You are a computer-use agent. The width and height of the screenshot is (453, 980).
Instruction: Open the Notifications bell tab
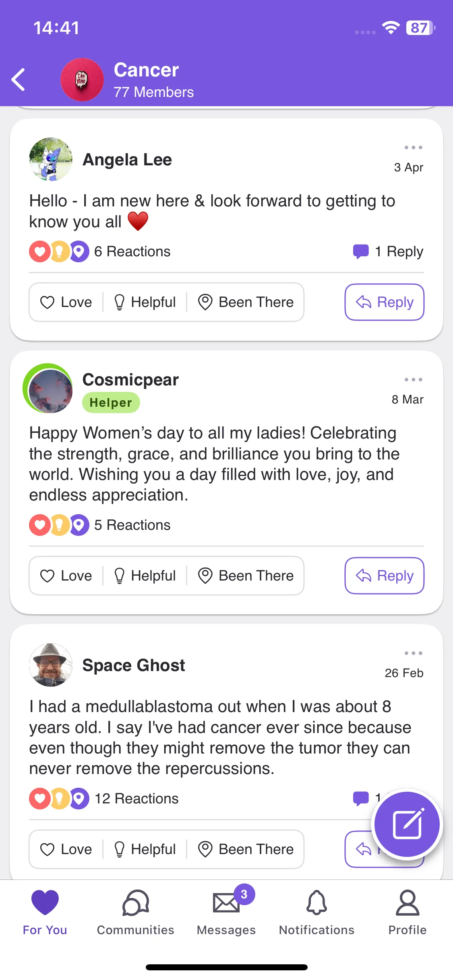(x=317, y=912)
